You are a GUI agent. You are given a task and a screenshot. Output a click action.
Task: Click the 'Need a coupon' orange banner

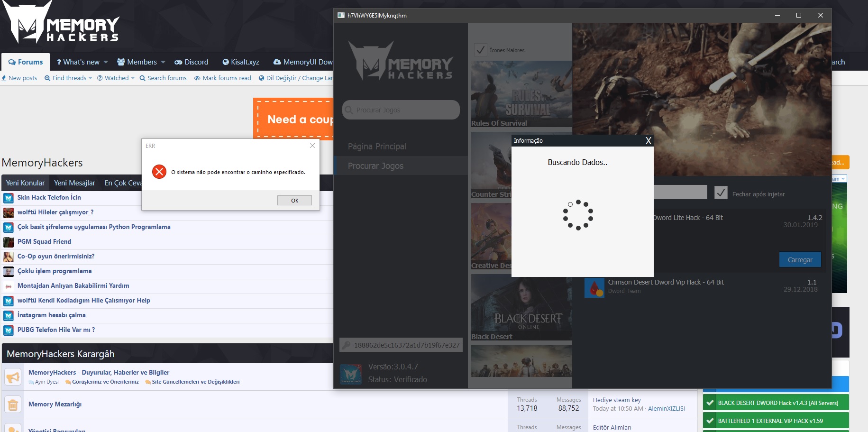(x=293, y=119)
